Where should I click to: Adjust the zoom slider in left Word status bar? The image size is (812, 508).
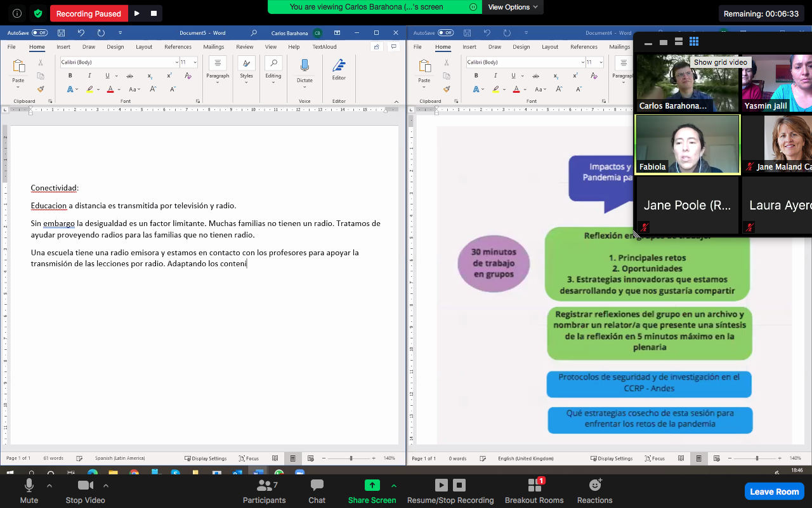351,458
